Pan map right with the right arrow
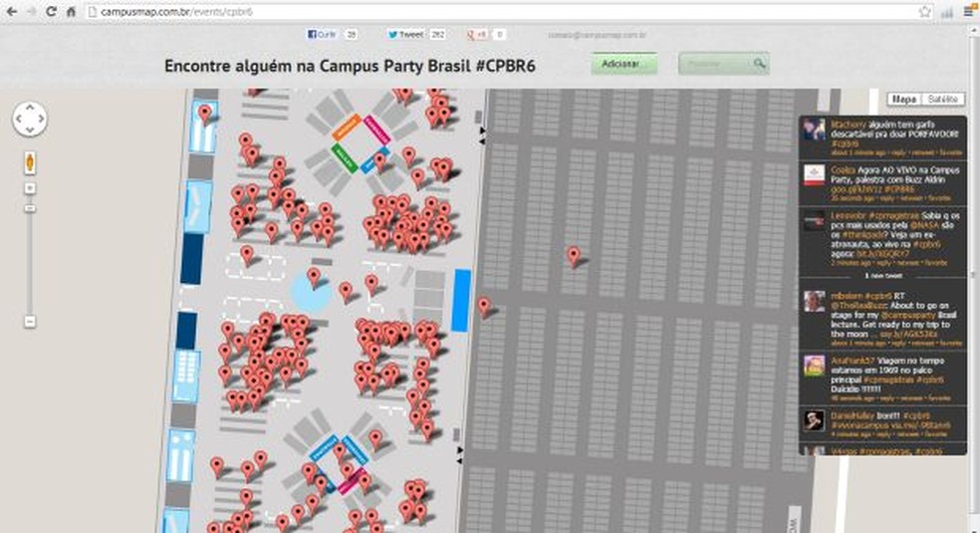 (x=41, y=119)
